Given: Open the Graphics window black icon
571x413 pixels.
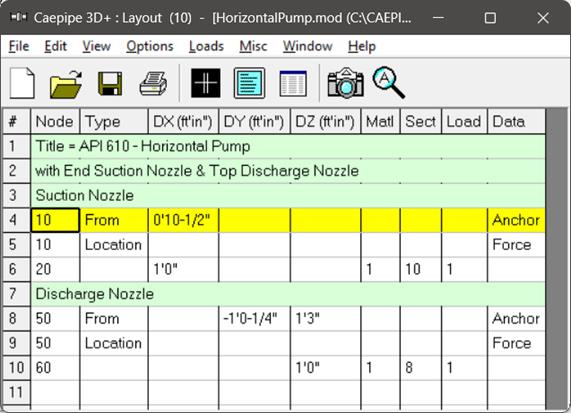Looking at the screenshot, I should click(x=206, y=83).
